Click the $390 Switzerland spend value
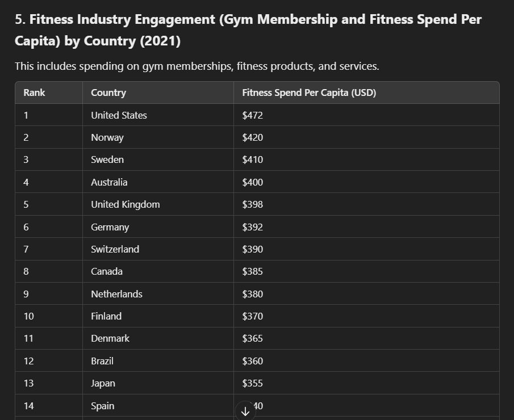The height and width of the screenshot is (420, 514). click(252, 249)
